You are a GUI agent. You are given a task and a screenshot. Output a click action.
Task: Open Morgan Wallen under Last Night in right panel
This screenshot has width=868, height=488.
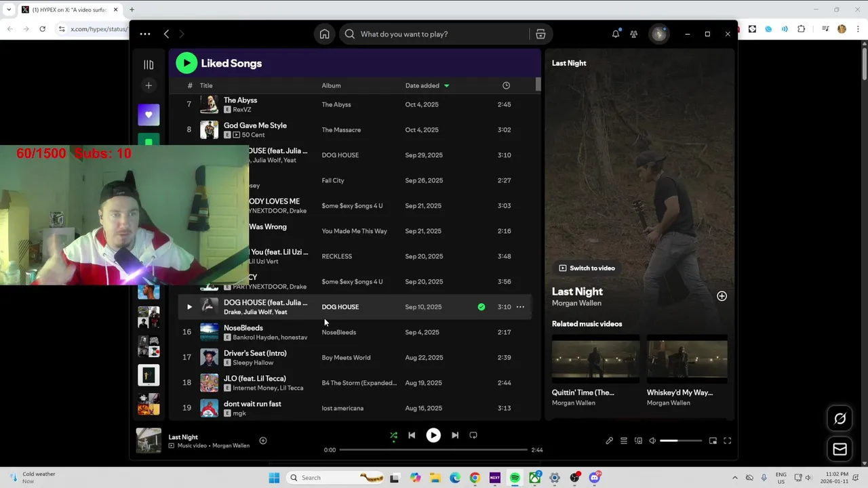point(576,303)
